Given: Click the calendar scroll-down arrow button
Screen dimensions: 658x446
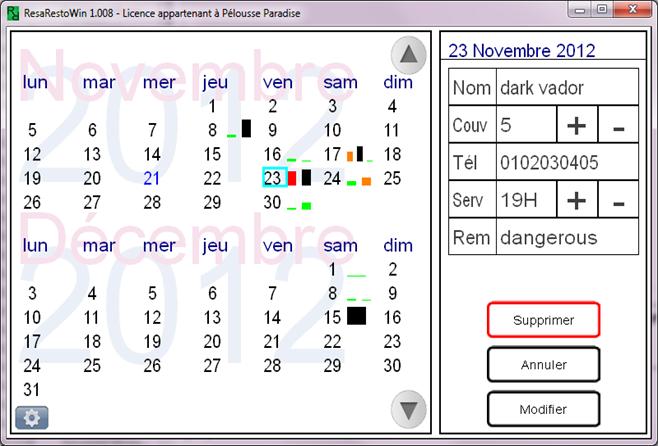Looking at the screenshot, I should 408,409.
